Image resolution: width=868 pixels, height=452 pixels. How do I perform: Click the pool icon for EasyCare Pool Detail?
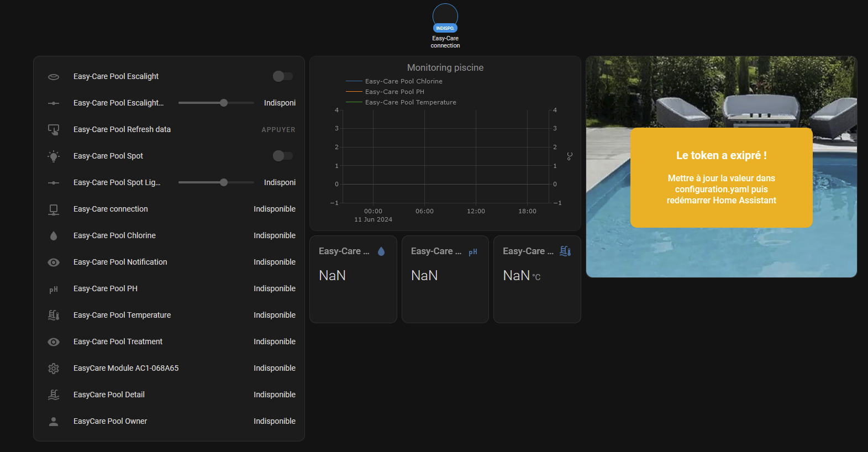[54, 395]
